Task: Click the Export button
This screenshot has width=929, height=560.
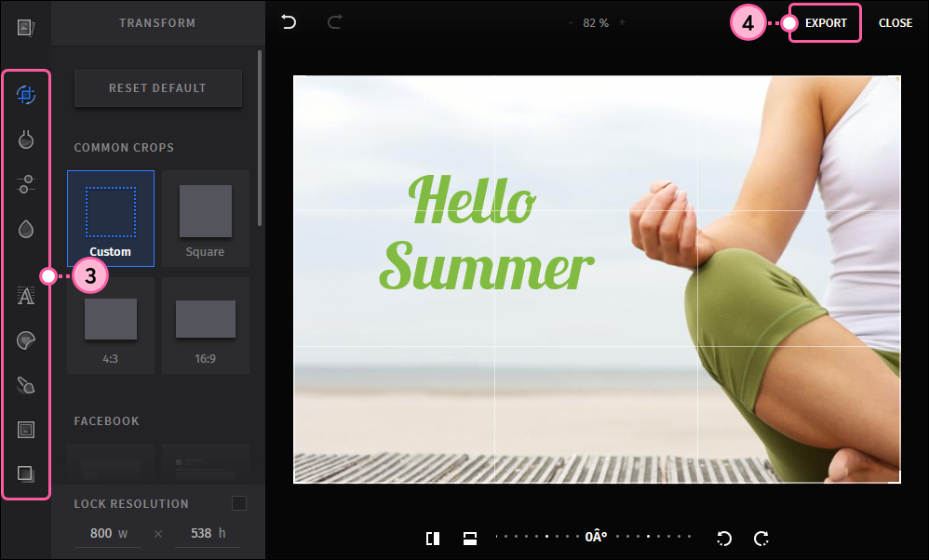Action: point(825,22)
